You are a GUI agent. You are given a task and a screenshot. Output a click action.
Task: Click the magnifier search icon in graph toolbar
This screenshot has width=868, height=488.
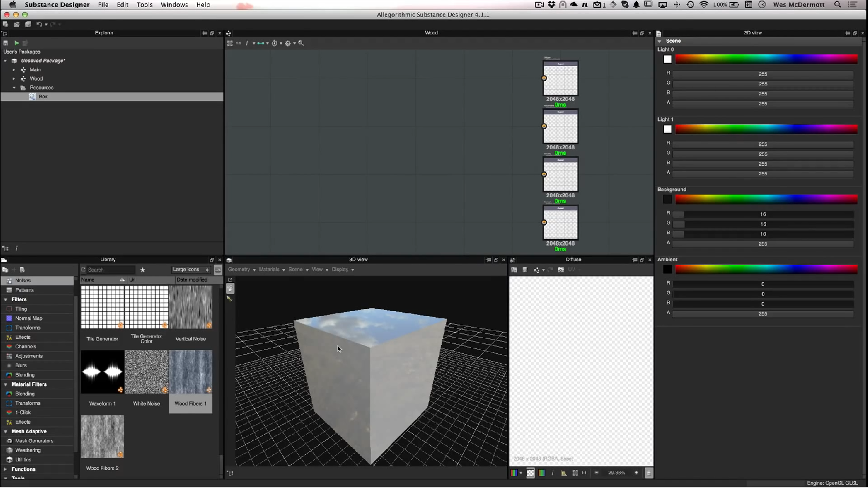point(301,43)
